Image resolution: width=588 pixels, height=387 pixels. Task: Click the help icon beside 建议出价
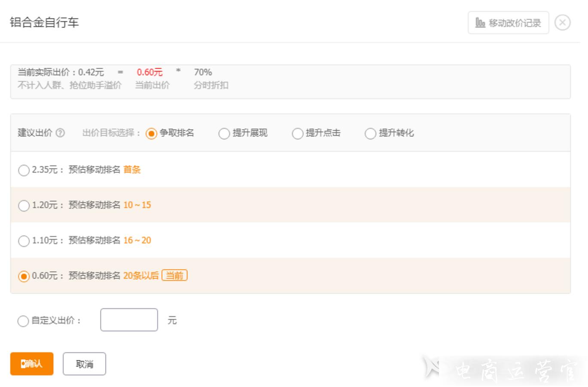coord(61,133)
